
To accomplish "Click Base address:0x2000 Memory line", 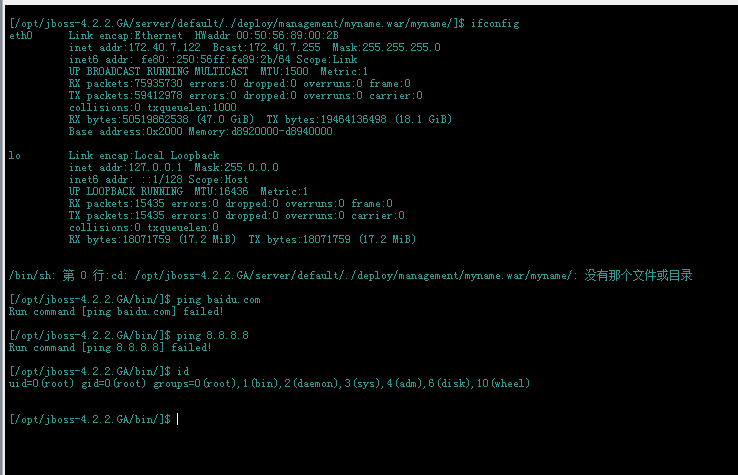I will 201,132.
